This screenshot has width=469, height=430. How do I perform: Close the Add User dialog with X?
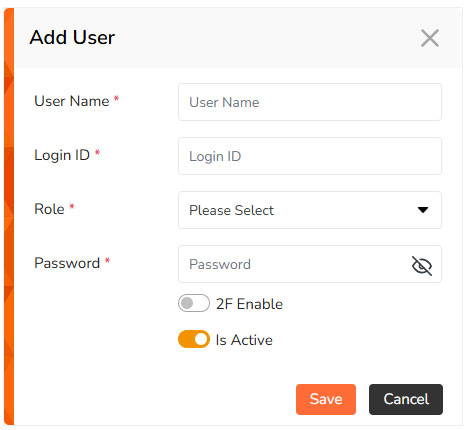click(x=430, y=38)
